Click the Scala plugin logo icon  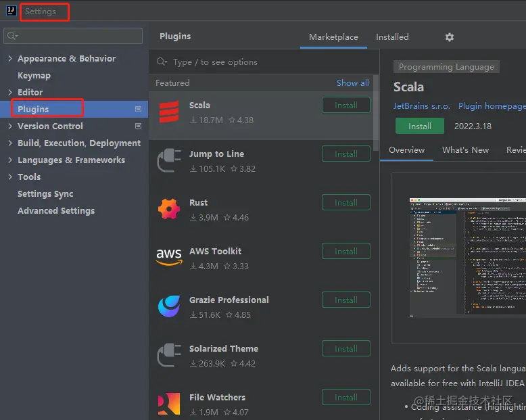(169, 112)
